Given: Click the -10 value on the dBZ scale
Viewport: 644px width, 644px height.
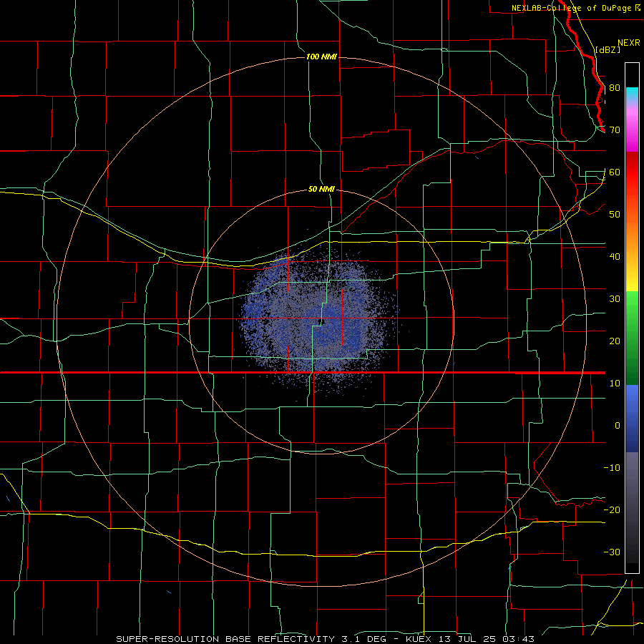Looking at the screenshot, I should (612, 468).
